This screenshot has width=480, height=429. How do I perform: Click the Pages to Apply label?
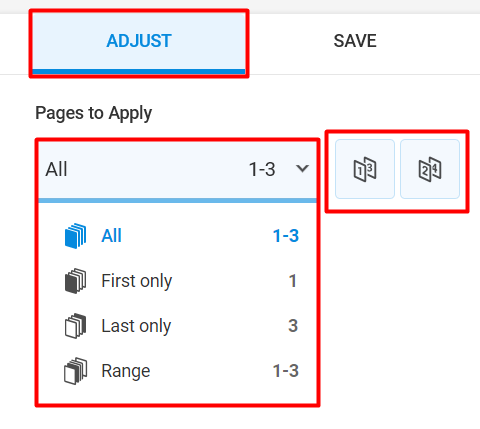tap(94, 114)
